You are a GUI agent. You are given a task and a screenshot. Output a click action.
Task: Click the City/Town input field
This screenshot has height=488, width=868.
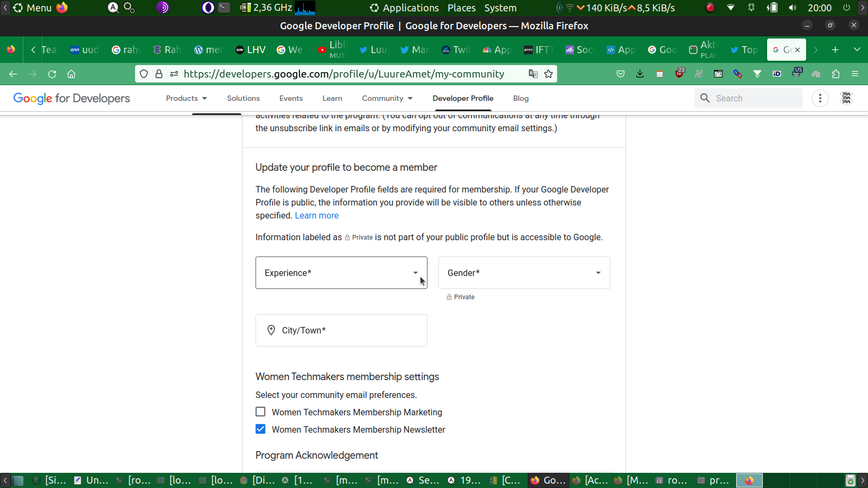coord(341,330)
